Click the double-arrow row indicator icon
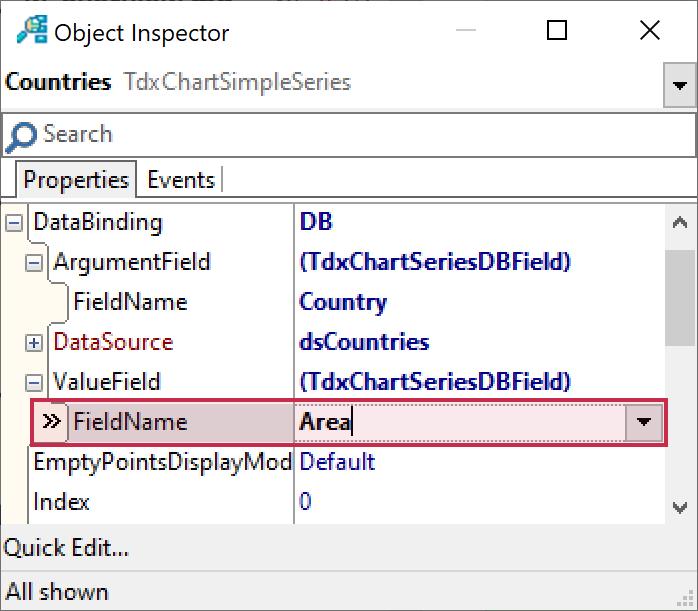 point(52,422)
